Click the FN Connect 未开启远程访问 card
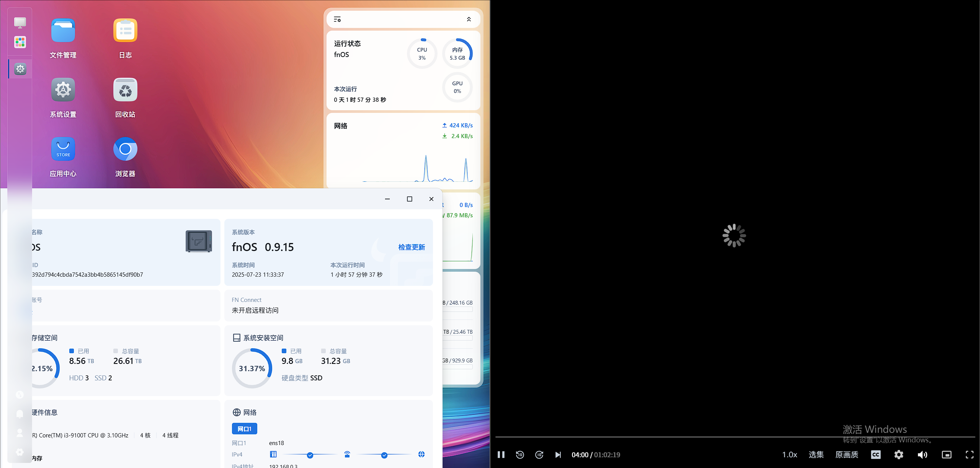This screenshot has width=980, height=468. click(x=328, y=305)
